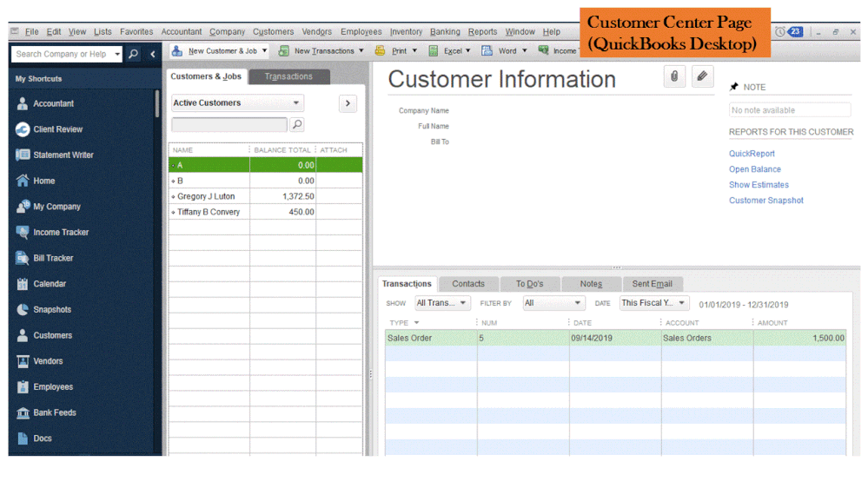868x488 pixels.
Task: Click the note field showing No note available
Action: 790,110
